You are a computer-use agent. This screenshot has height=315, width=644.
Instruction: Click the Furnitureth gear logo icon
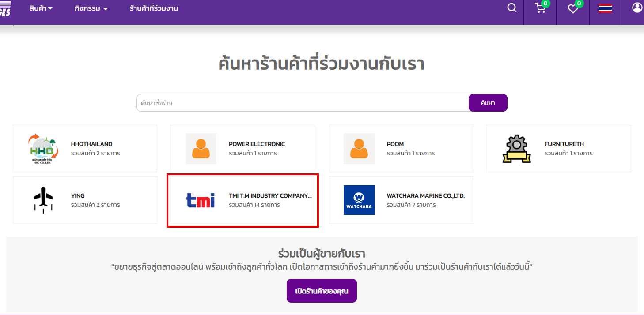(516, 149)
